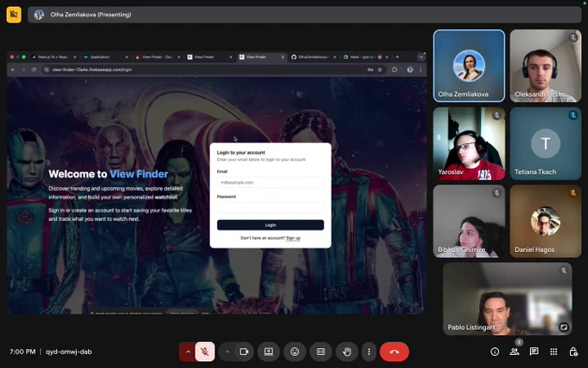
Task: Select Tetiana Tkach's participant tile
Action: pyautogui.click(x=546, y=144)
